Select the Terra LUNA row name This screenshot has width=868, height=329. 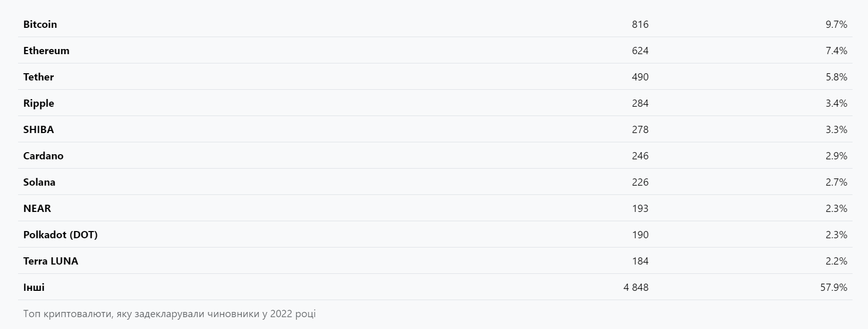click(50, 261)
